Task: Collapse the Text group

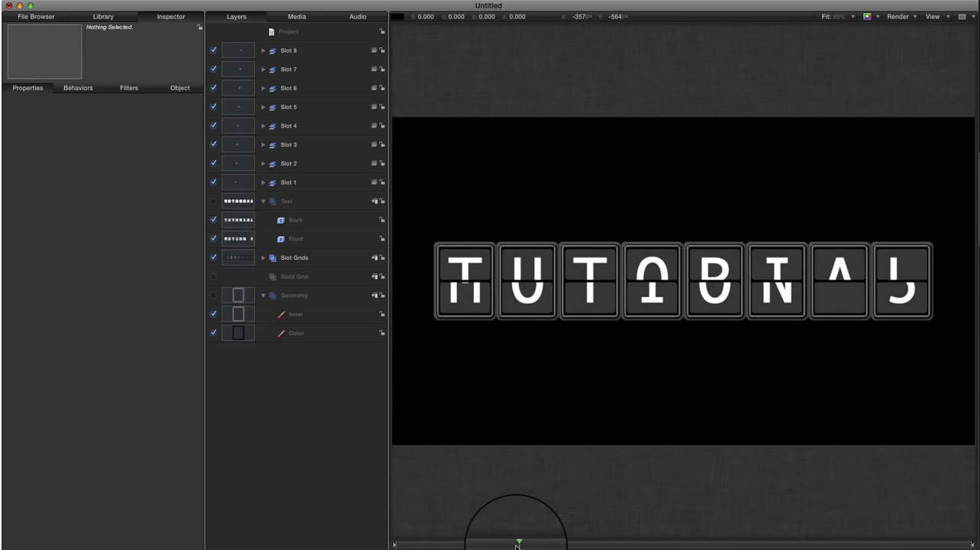Action: coord(263,202)
